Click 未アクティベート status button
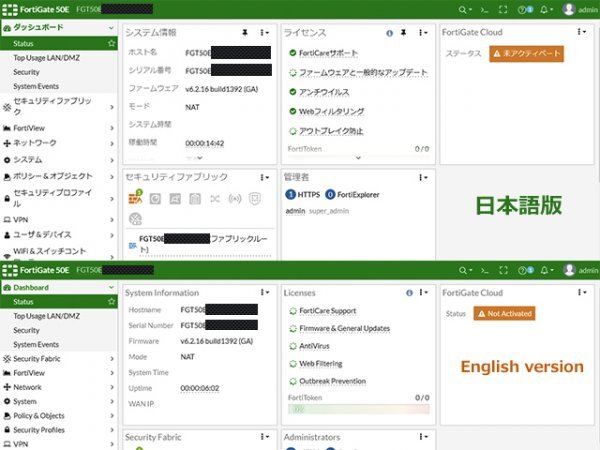This screenshot has width=600, height=450. point(526,54)
